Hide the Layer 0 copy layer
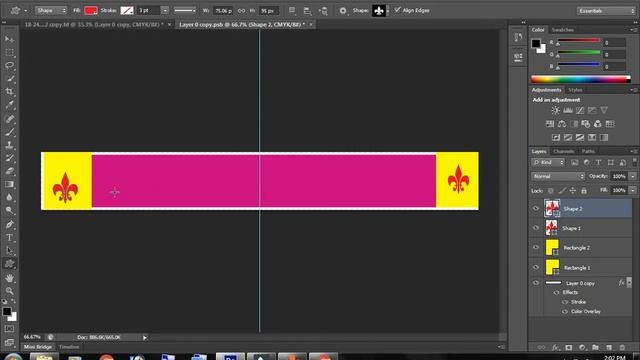The width and height of the screenshot is (640, 360). 536,283
